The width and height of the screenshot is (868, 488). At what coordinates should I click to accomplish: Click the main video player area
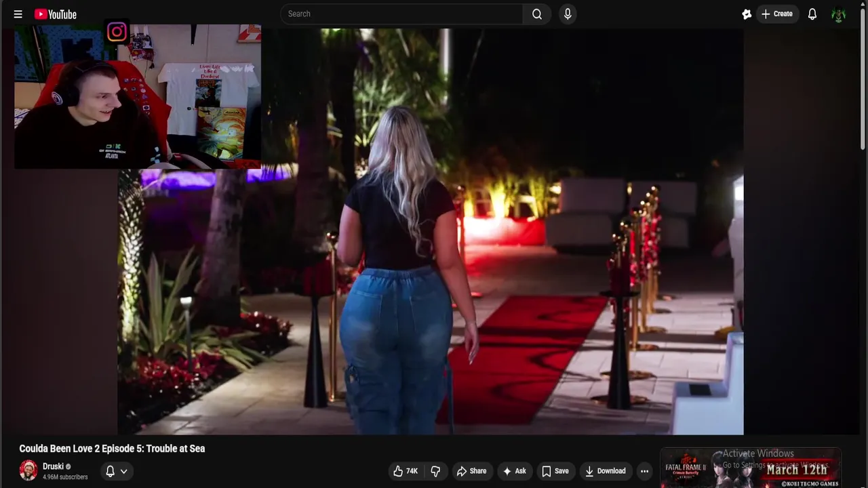[431, 230]
